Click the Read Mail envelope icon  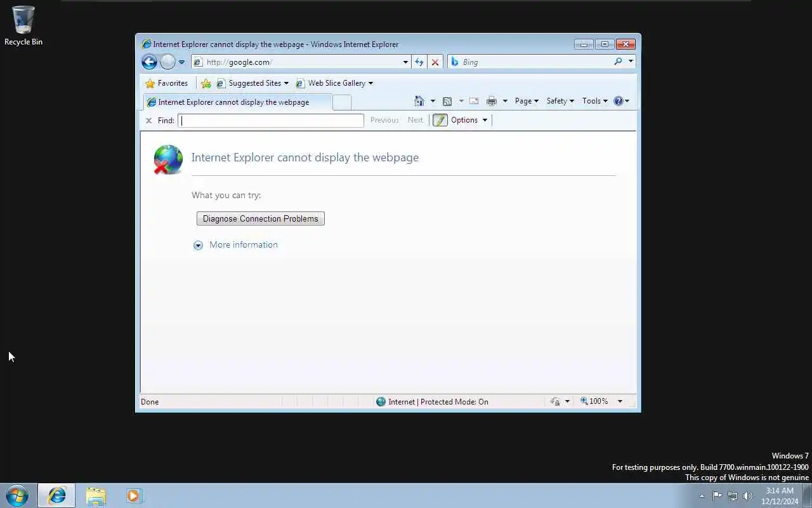474,101
